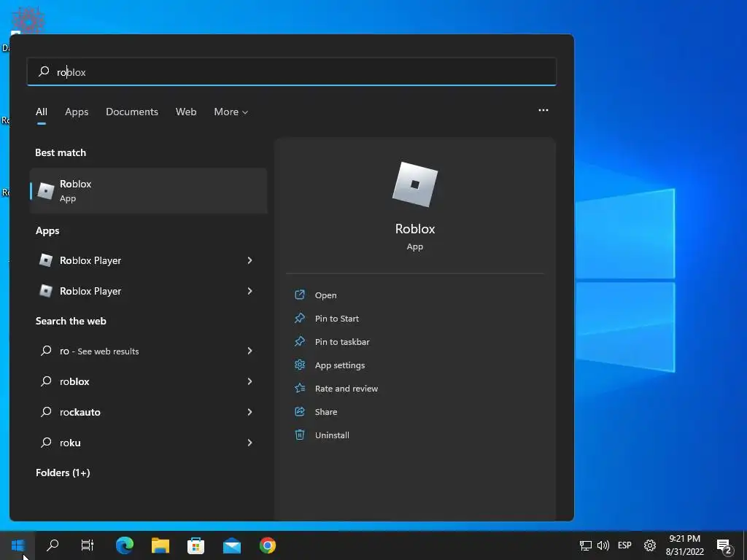Launch Google Chrome from taskbar
The image size is (747, 560).
coord(268,545)
